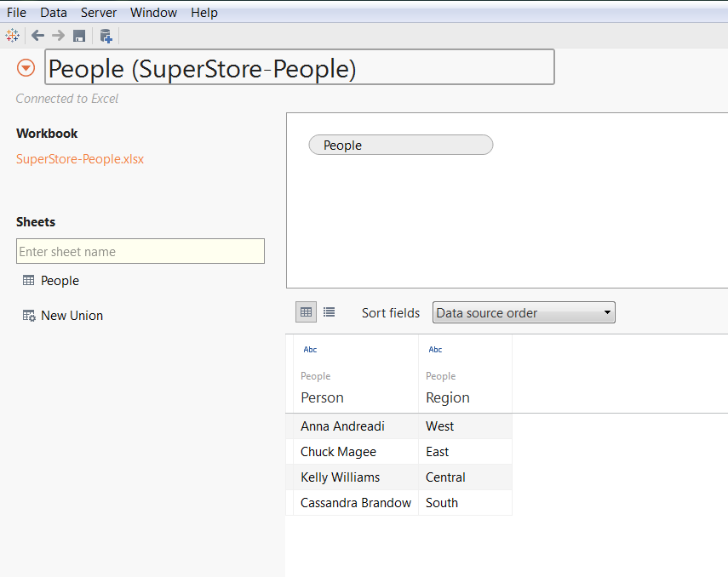Open the Data menu
728x577 pixels.
[54, 13]
